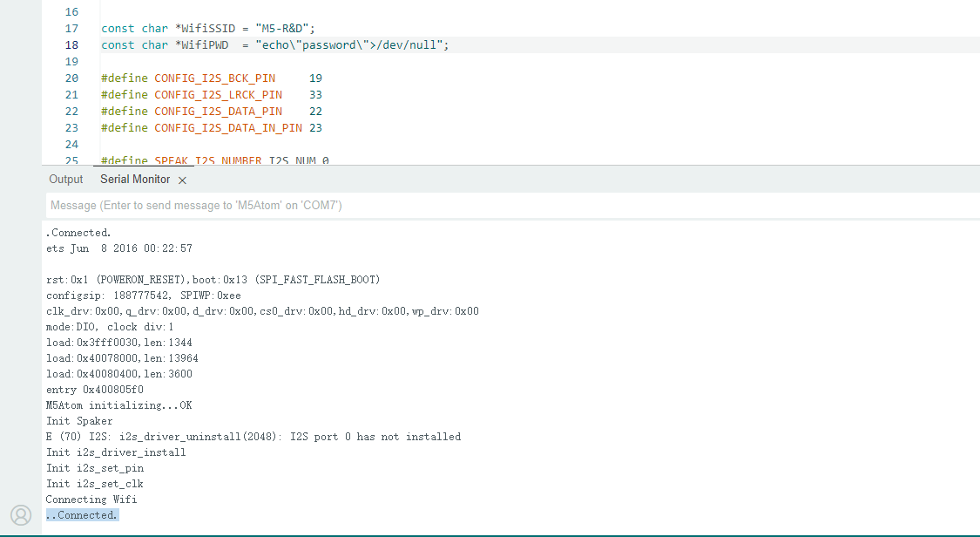Click the "entry 0x400805f0" output line
This screenshot has height=537, width=980.
[95, 390]
